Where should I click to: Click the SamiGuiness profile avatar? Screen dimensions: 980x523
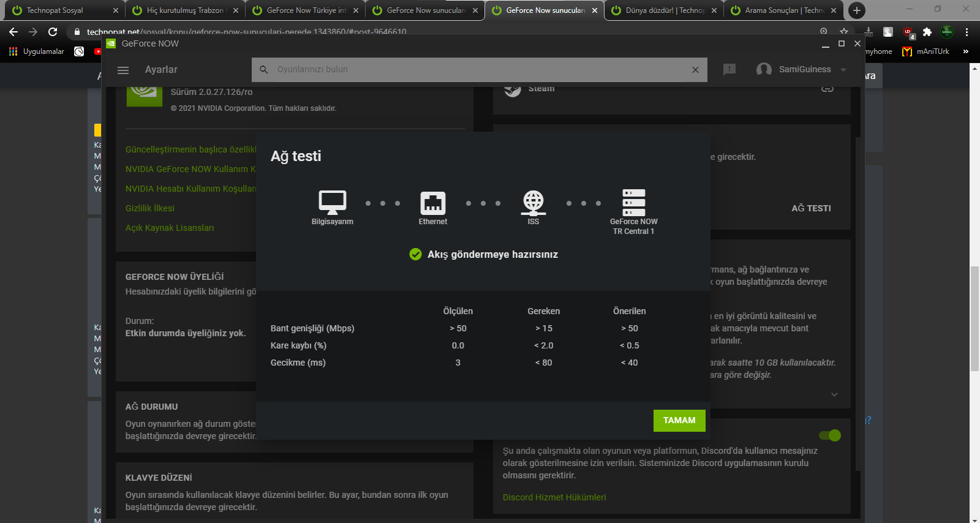[x=764, y=70]
